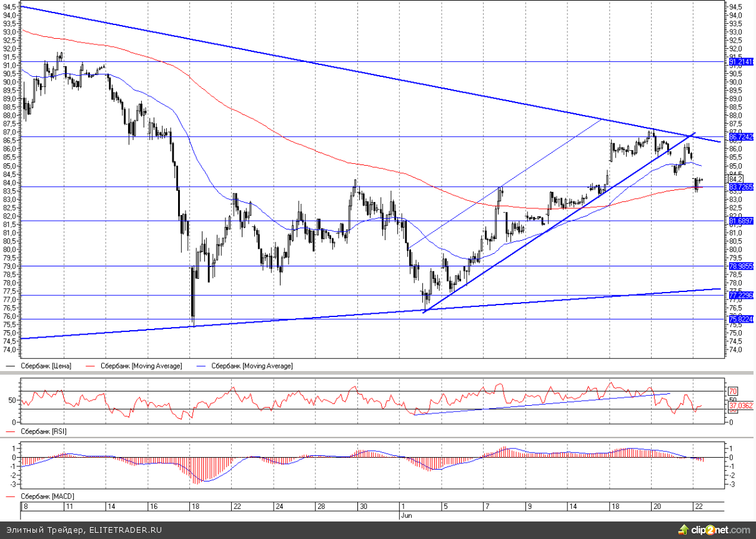
Task: Click the 75.8224 support level price tag
Action: [x=742, y=319]
